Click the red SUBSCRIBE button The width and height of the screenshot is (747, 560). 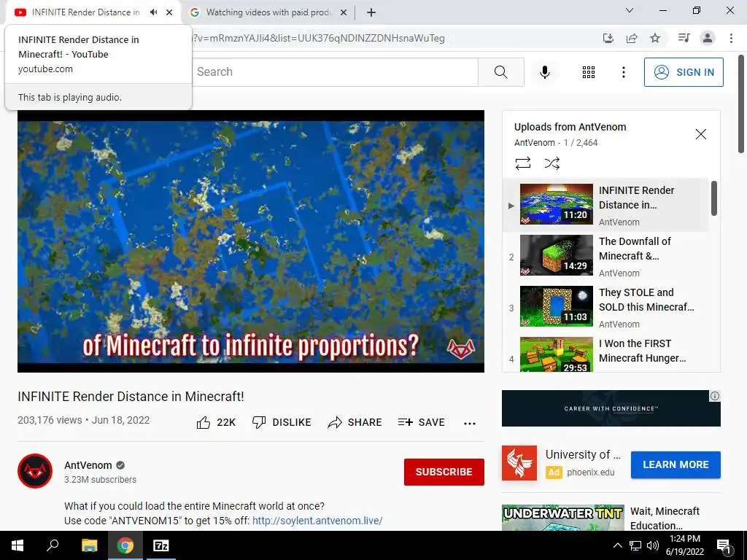click(444, 472)
